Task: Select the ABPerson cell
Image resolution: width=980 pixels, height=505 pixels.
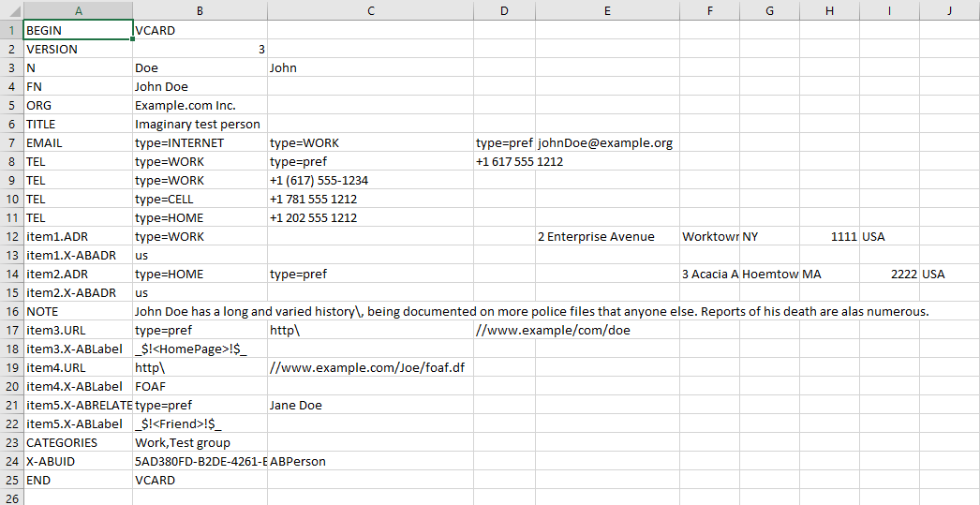Action: [370, 461]
